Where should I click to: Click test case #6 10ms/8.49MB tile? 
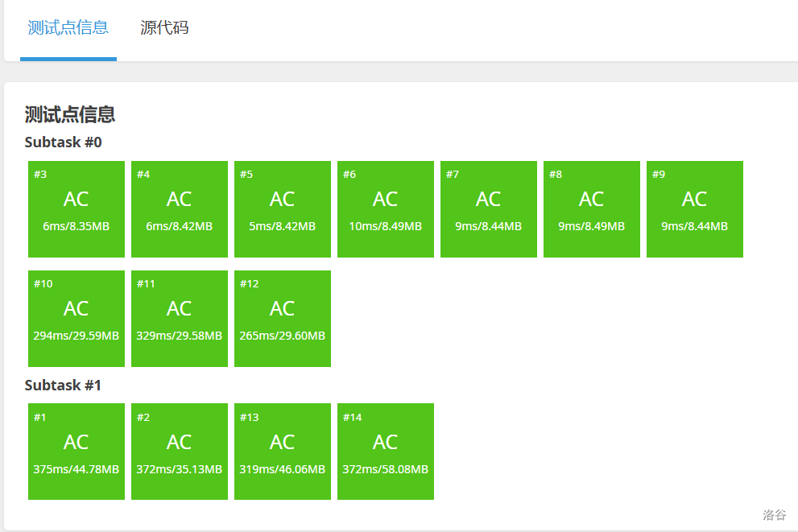(386, 209)
